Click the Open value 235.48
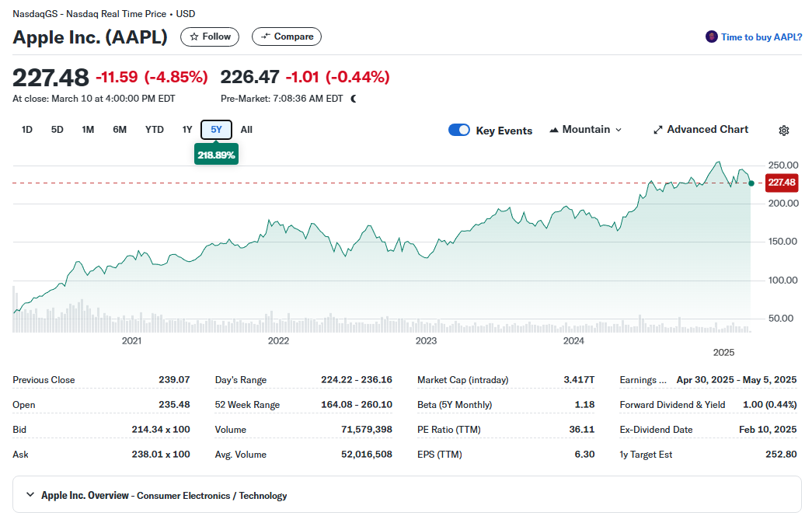 click(x=174, y=405)
